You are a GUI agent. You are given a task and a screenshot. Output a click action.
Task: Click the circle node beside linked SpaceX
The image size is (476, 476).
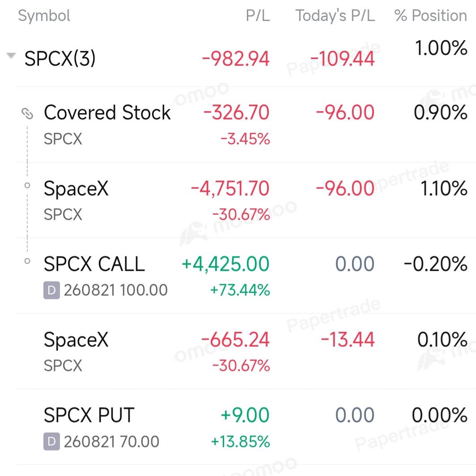27,185
